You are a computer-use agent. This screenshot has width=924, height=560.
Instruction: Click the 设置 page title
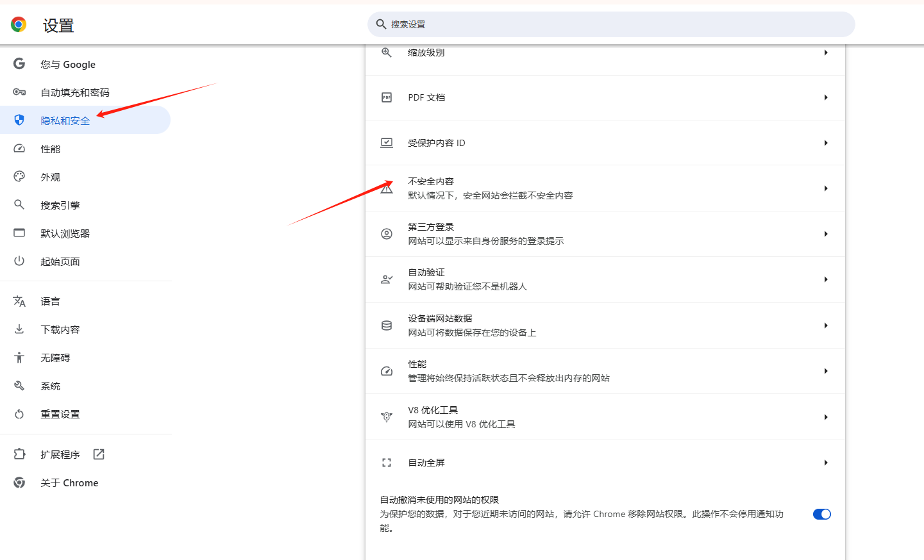pos(58,26)
